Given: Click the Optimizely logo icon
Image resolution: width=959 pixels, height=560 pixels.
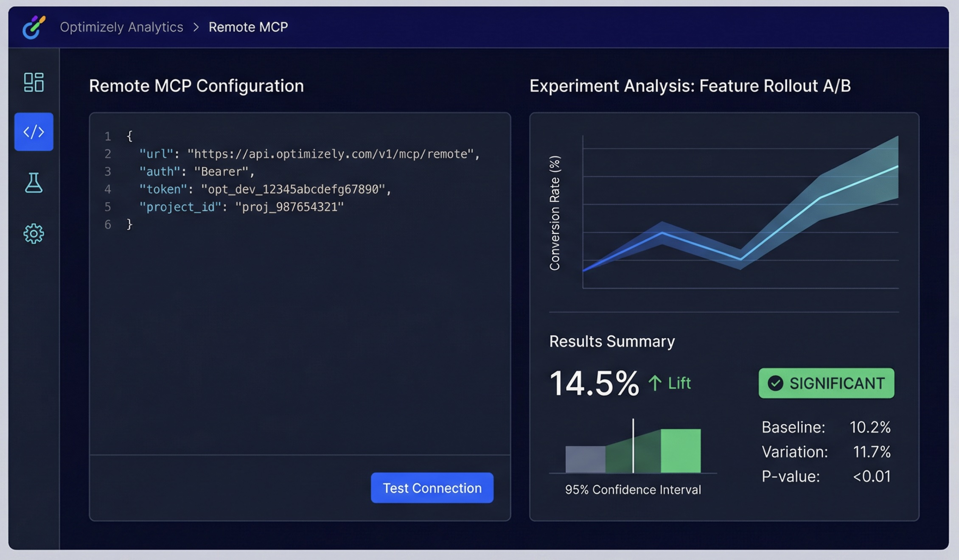Looking at the screenshot, I should [34, 27].
